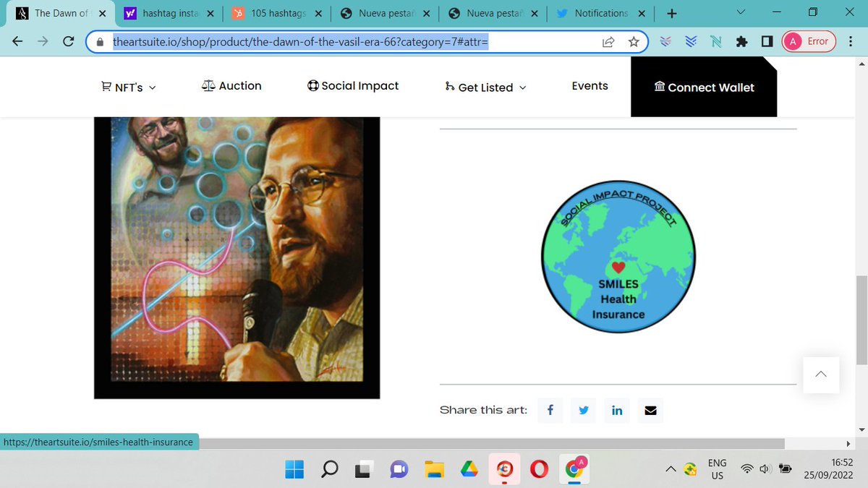The width and height of the screenshot is (868, 488).
Task: Open Google Drive from the taskbar
Action: point(469,469)
